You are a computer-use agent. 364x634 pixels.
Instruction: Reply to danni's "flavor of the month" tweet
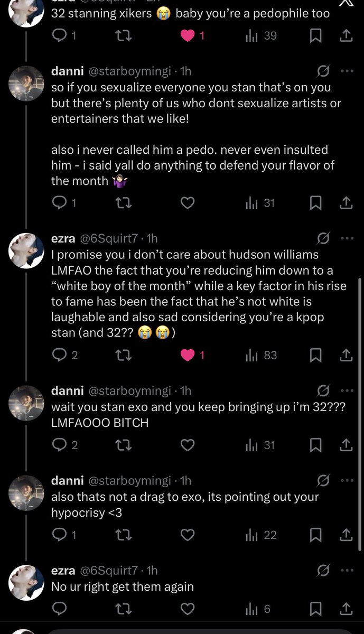[60, 202]
